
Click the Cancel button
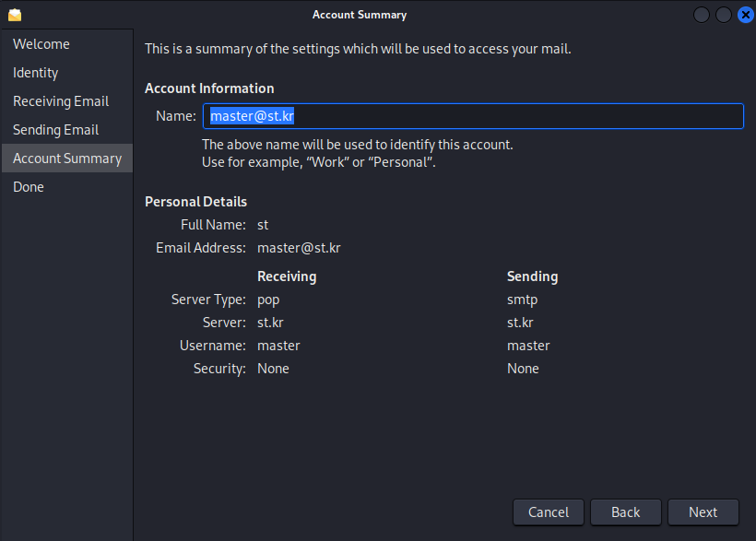[549, 512]
